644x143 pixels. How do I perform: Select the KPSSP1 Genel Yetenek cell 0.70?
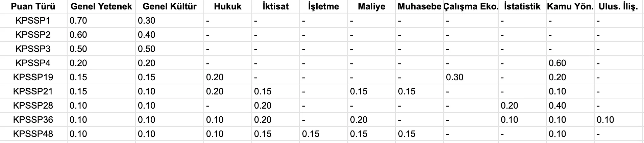click(78, 21)
